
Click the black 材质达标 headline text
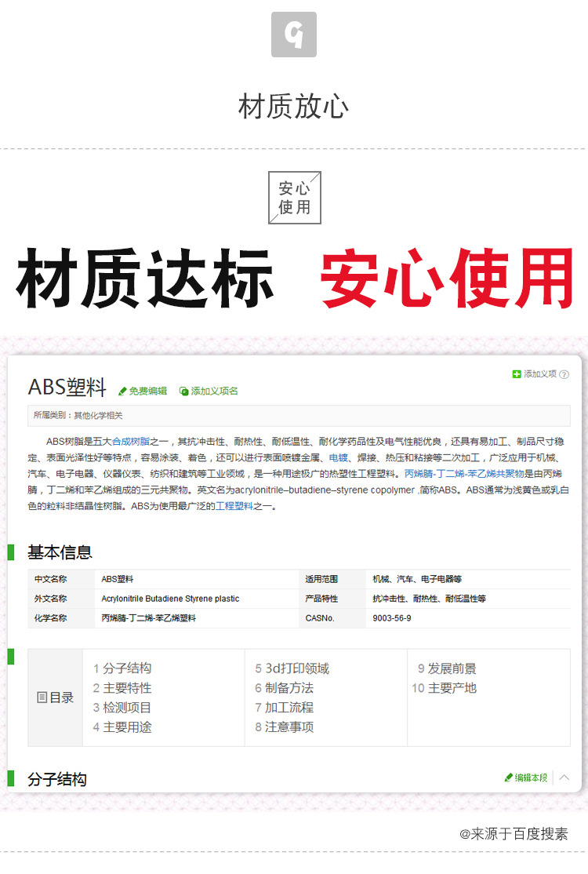tap(145, 279)
